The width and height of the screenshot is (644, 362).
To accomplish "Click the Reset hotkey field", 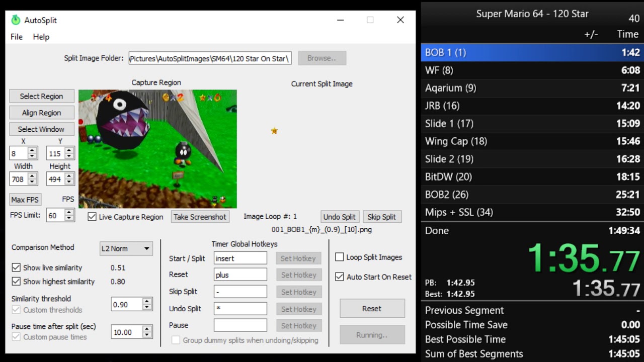I will 240,275.
